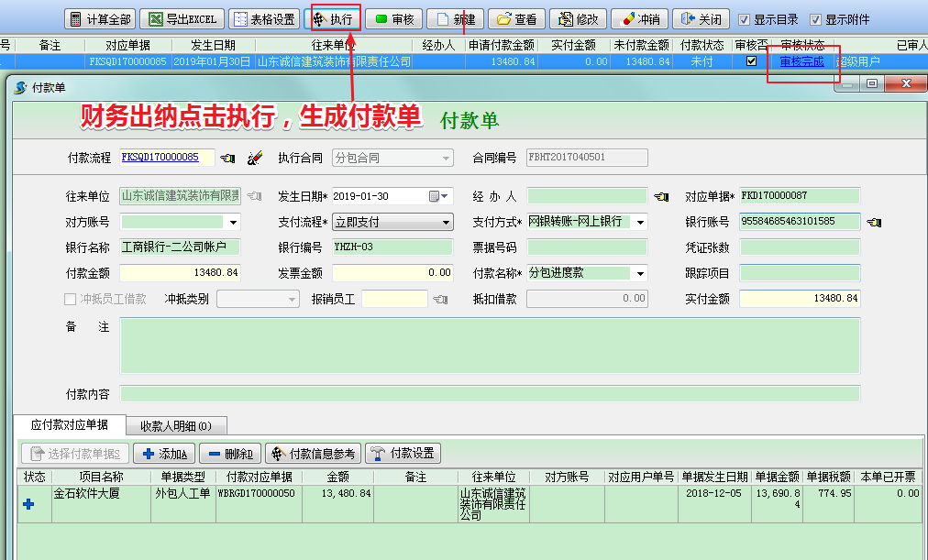
Task: Click the 发生日期 column header
Action: point(213,45)
